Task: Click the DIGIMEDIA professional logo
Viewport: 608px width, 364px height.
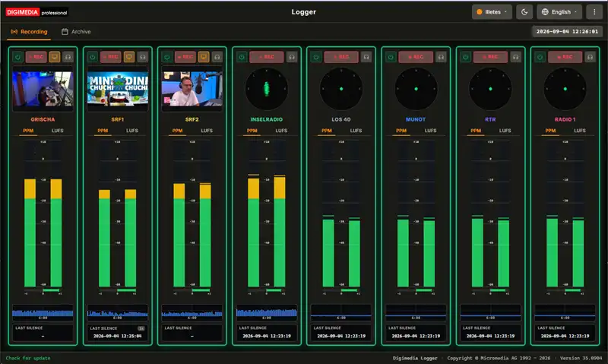Action: [36, 12]
